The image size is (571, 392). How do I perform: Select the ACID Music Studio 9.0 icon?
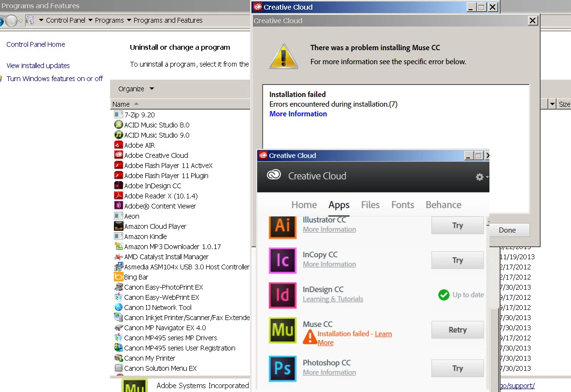[118, 135]
